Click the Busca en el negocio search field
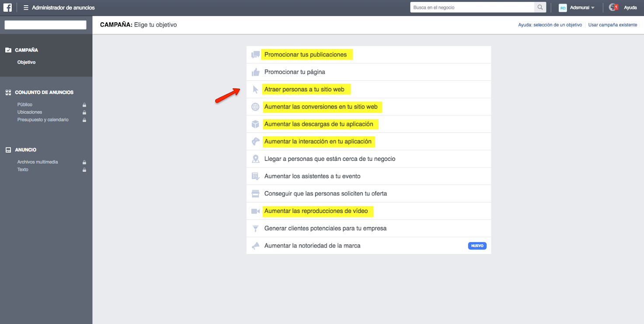 (x=472, y=7)
